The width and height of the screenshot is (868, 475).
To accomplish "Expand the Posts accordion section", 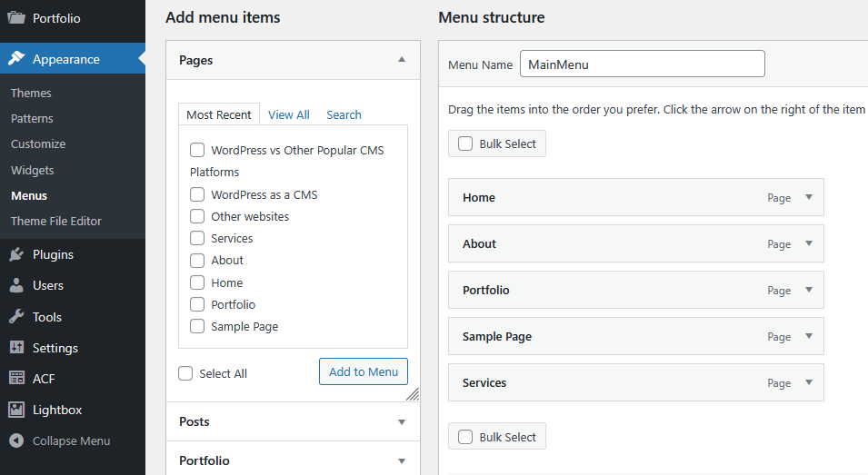I will click(x=402, y=421).
